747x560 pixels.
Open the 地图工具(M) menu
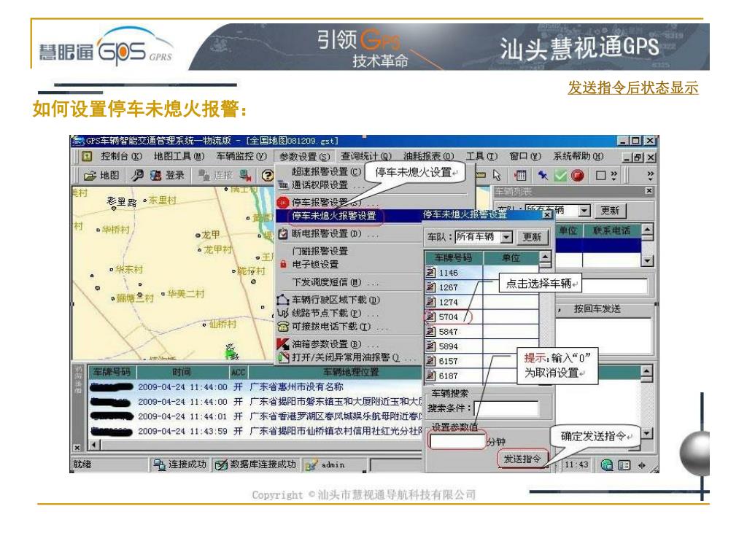pos(179,156)
